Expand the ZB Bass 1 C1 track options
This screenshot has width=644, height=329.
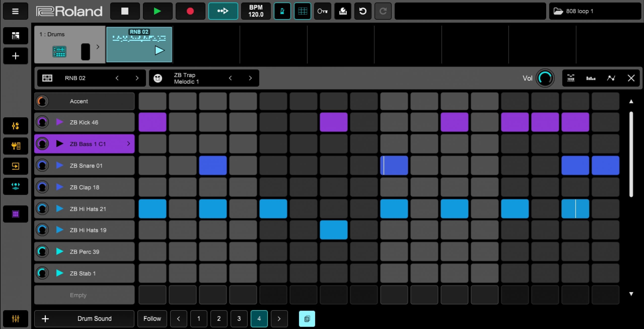pos(129,144)
